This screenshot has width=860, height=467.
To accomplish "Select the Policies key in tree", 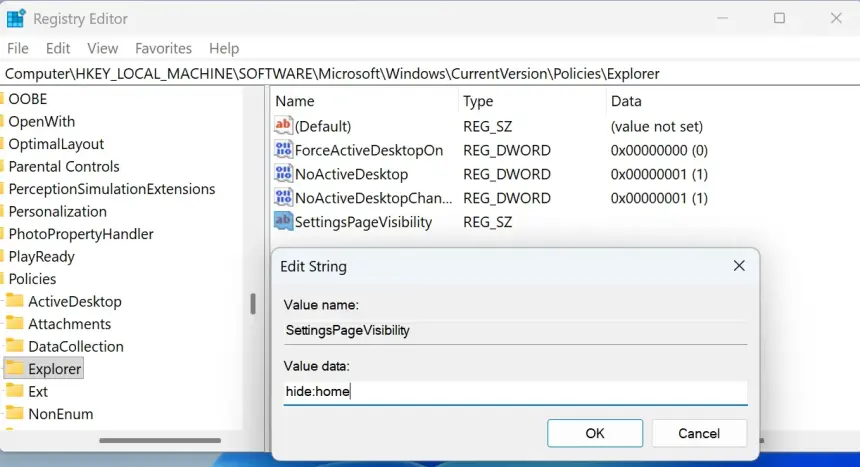I will tap(32, 279).
